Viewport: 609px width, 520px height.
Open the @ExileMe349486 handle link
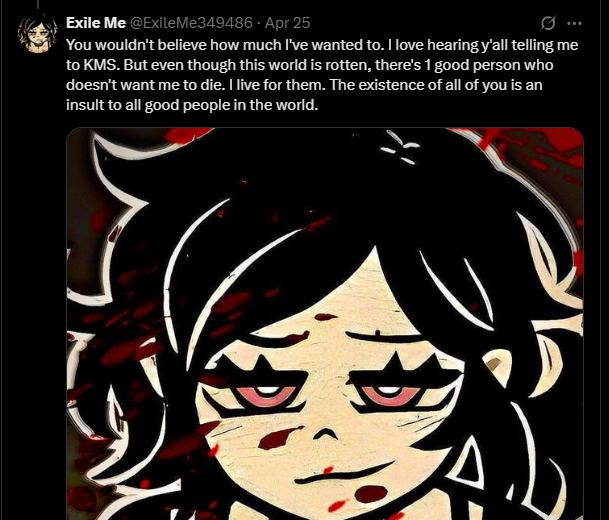tap(190, 23)
